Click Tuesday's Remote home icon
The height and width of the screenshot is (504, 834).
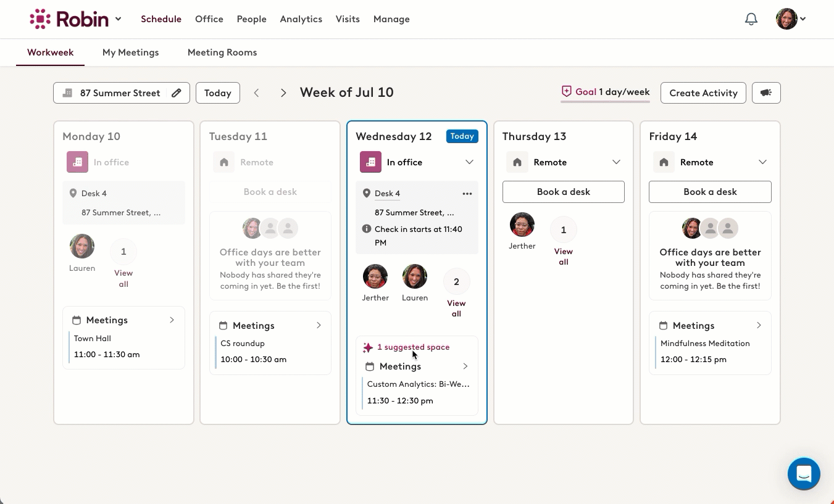[224, 162]
